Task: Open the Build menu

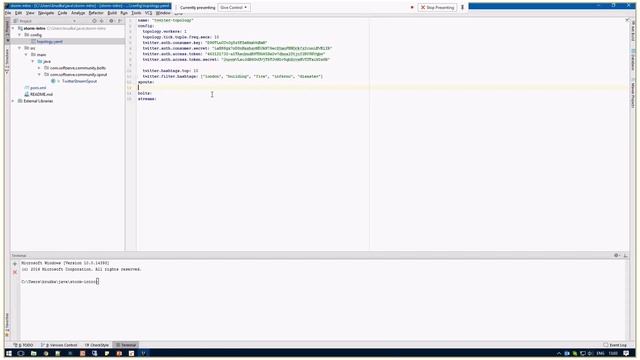Action: pos(112,13)
